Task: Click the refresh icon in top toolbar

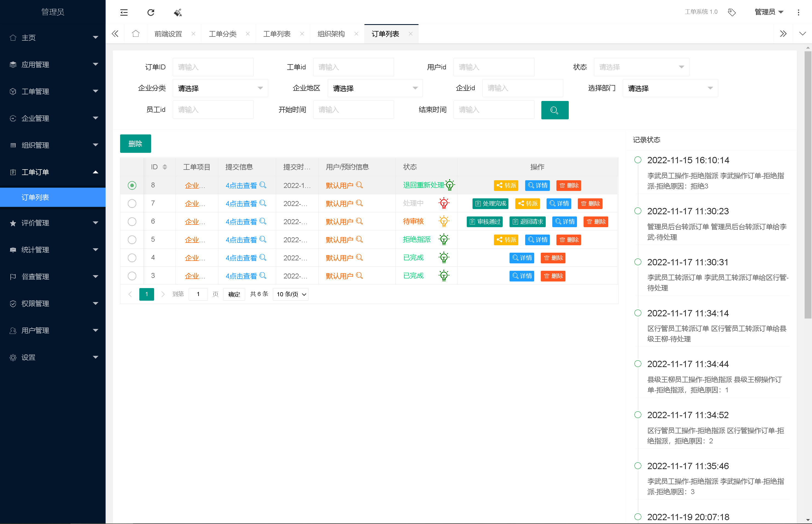Action: pos(151,13)
